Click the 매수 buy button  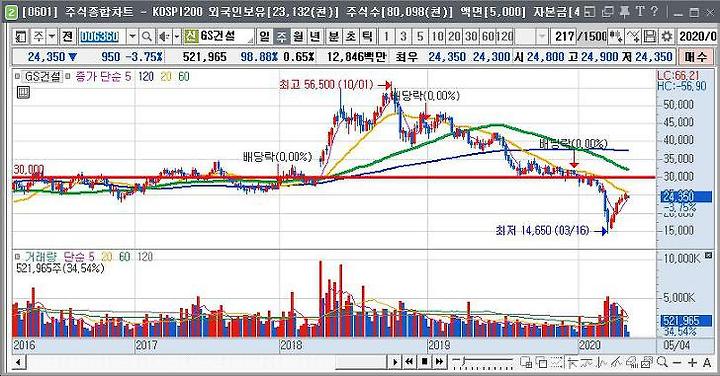(x=696, y=57)
